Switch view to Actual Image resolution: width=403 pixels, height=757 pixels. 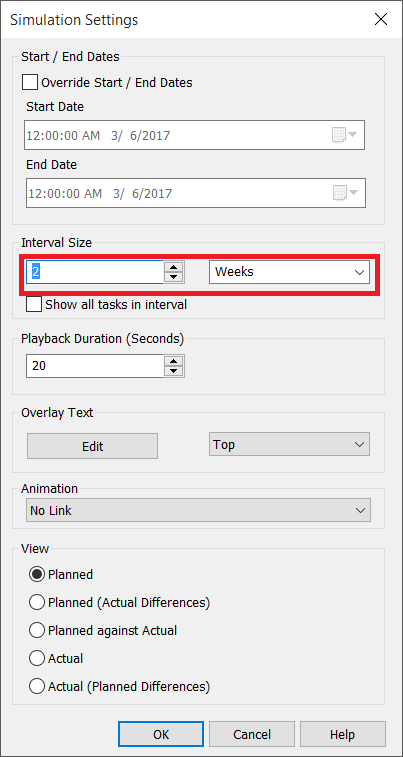point(37,659)
